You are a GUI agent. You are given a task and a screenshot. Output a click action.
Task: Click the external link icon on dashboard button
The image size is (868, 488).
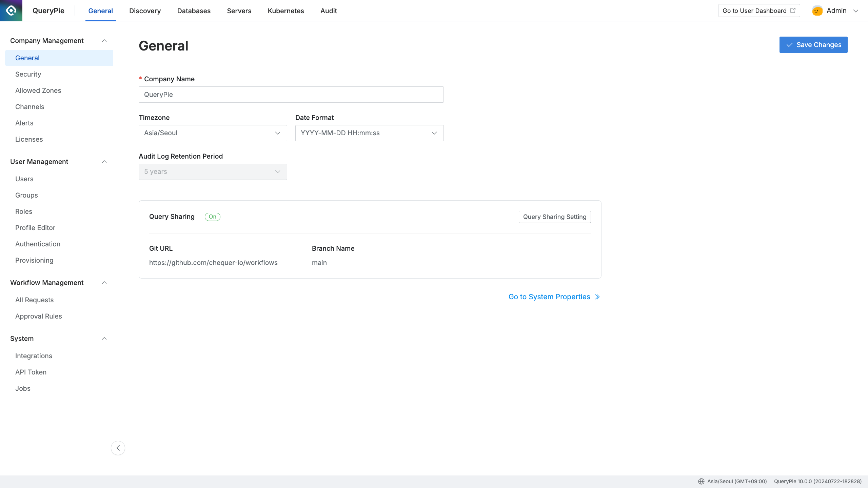click(793, 11)
